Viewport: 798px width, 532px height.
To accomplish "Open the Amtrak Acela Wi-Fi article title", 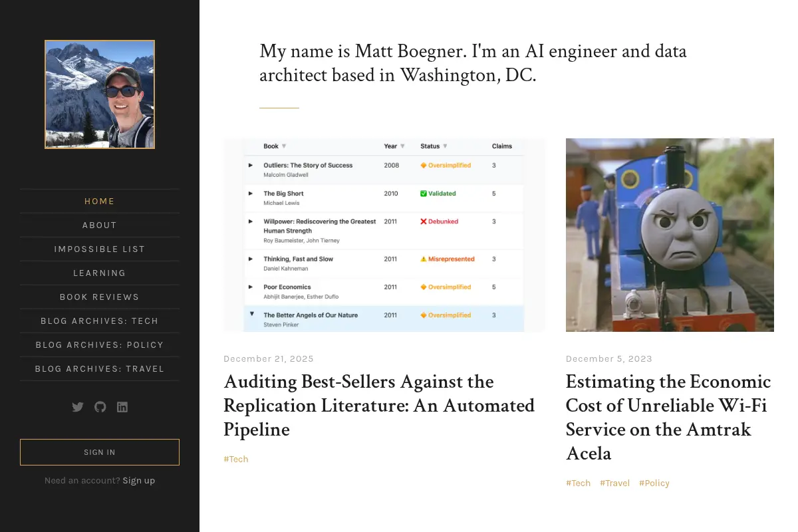I will tap(668, 418).
